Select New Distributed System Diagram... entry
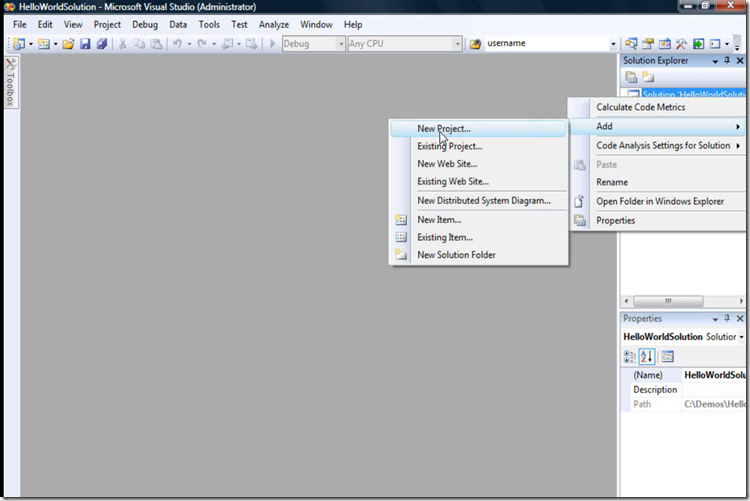This screenshot has width=750, height=501. point(478,200)
